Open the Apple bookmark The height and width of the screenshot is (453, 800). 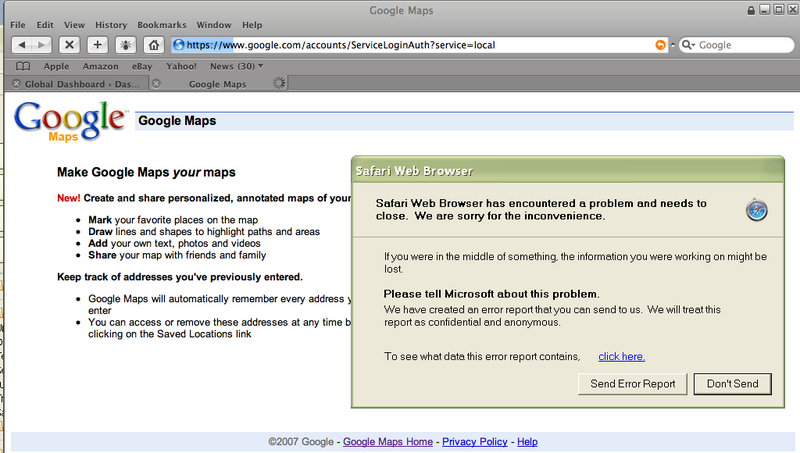pos(56,66)
